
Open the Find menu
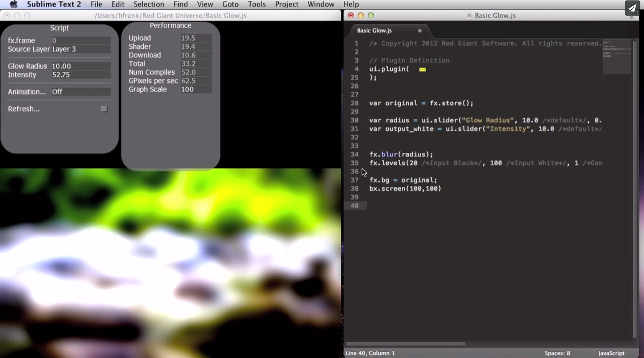[x=181, y=4]
